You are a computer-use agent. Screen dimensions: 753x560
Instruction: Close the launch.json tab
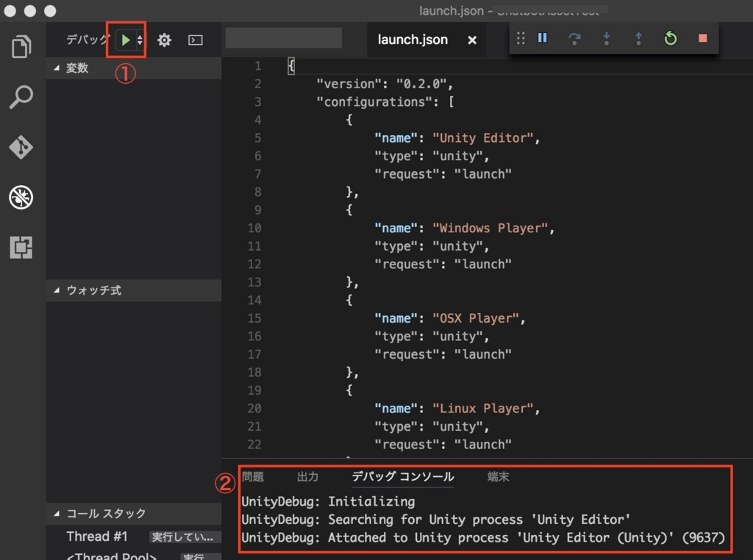(x=472, y=40)
